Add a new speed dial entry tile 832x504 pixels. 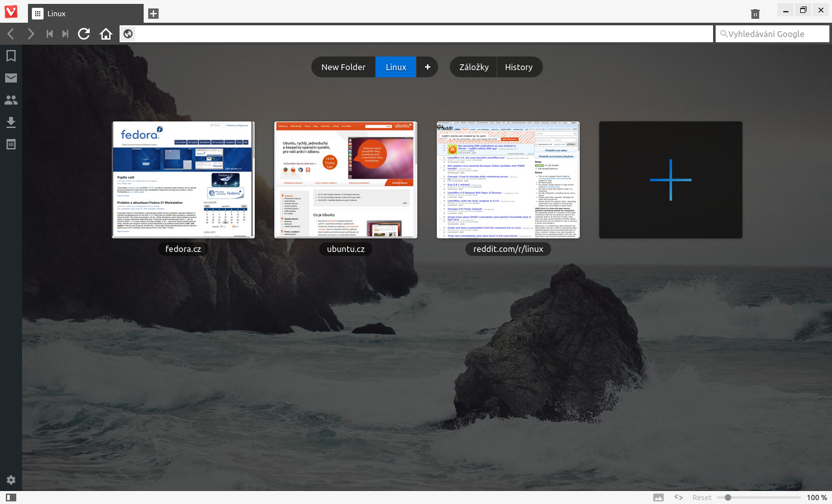[x=671, y=180]
